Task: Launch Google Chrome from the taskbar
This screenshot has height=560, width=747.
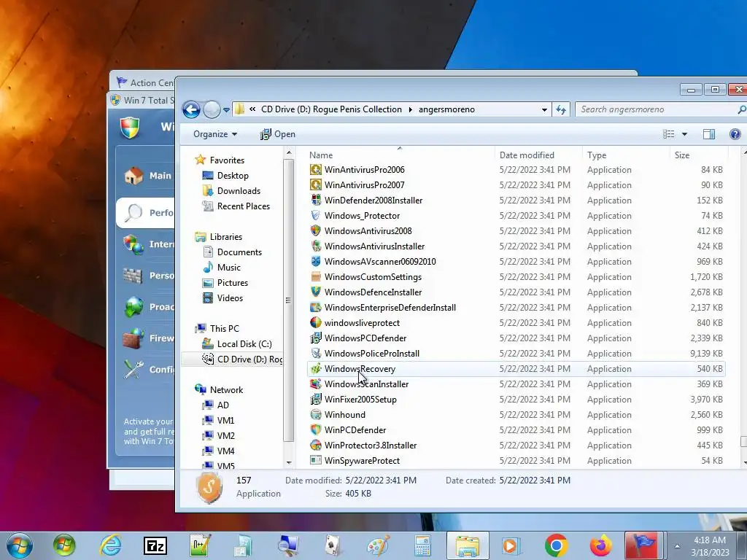Action: (555, 545)
